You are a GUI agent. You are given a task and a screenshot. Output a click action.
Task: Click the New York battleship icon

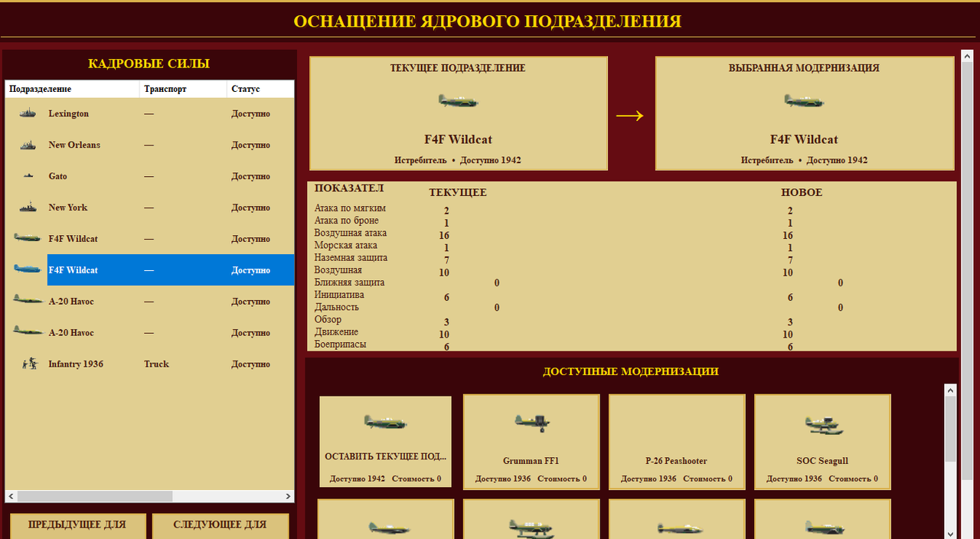(x=28, y=207)
